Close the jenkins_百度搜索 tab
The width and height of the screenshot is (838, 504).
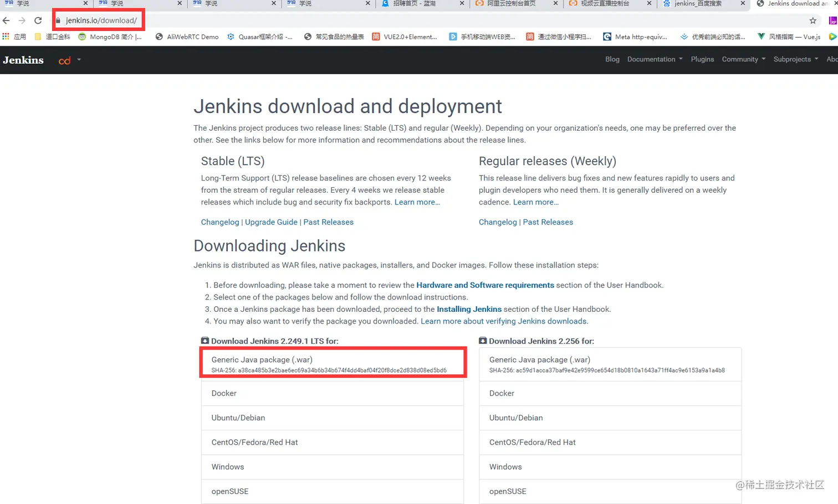coord(743,3)
